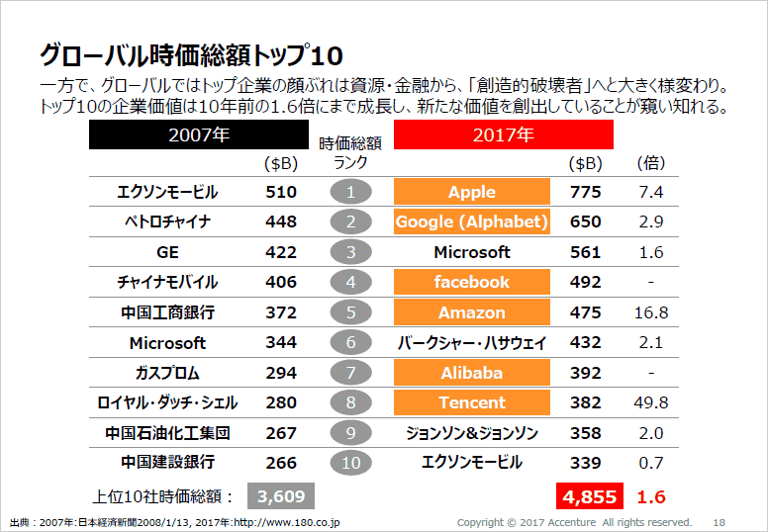The width and height of the screenshot is (768, 532).
Task: Click the gray 3,609 total box
Action: click(x=281, y=496)
